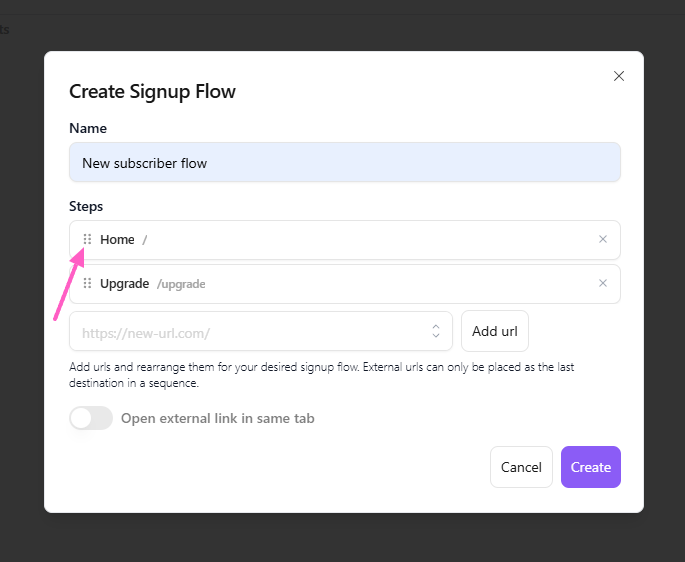This screenshot has height=562, width=685.
Task: Add the url to steps
Action: [x=495, y=331]
